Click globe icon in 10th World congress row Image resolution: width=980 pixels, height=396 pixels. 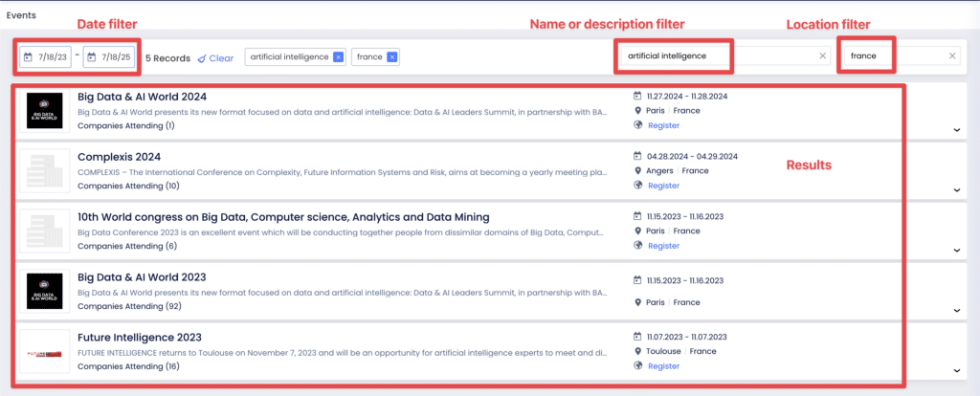pyautogui.click(x=638, y=245)
